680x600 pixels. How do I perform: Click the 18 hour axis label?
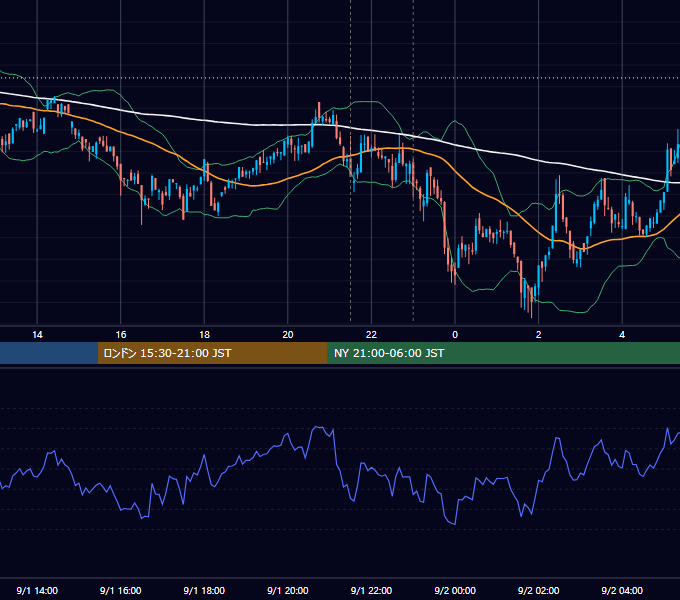[204, 335]
